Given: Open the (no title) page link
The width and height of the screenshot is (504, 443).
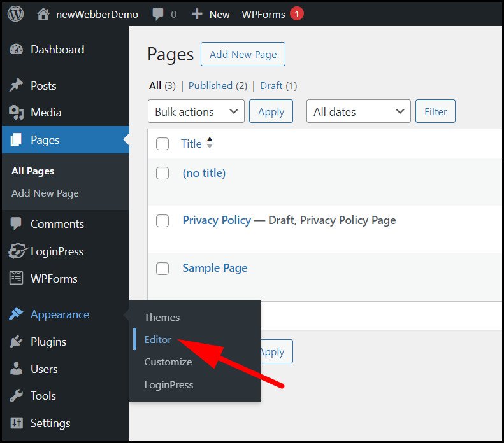Looking at the screenshot, I should pos(204,173).
